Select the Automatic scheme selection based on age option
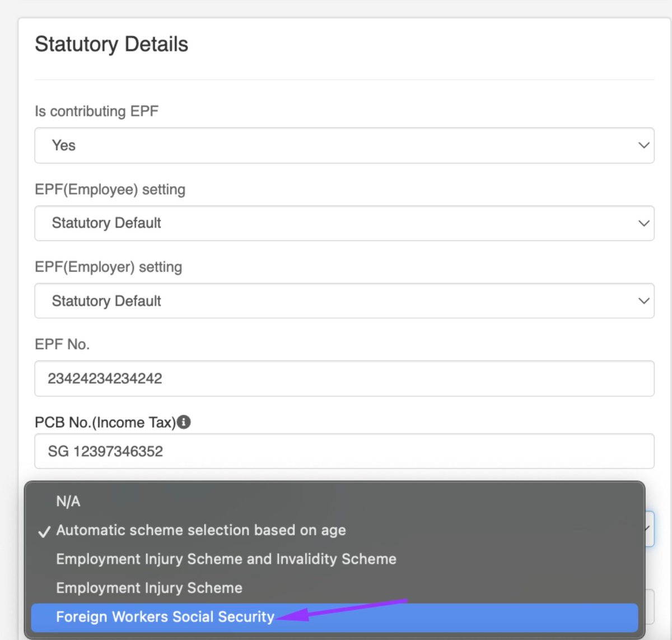The height and width of the screenshot is (640, 672). click(202, 530)
